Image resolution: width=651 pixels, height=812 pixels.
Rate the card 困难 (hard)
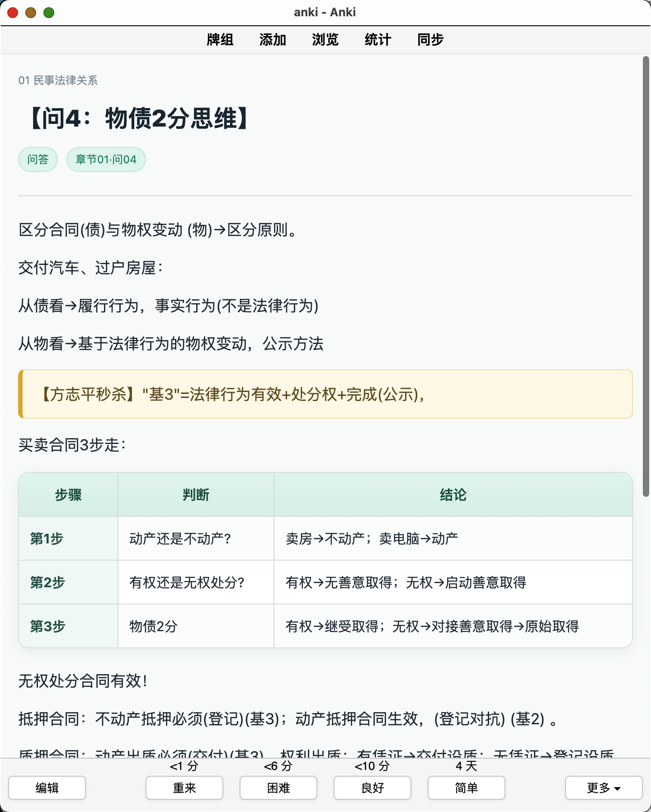(278, 788)
